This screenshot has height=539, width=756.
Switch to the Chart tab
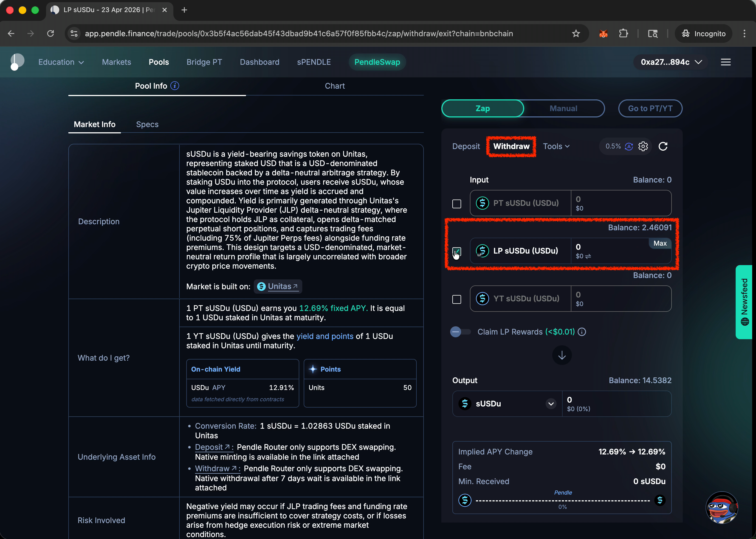334,86
